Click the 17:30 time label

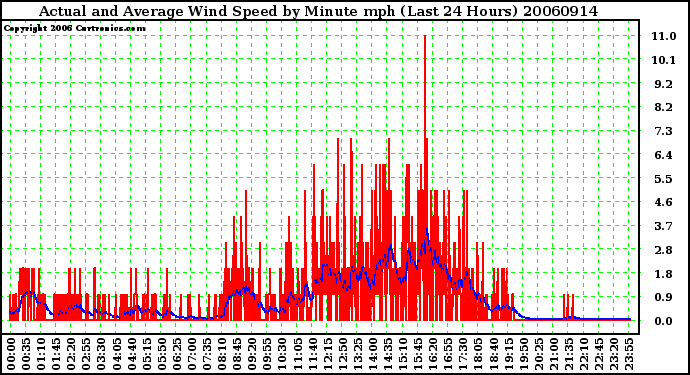(x=463, y=354)
